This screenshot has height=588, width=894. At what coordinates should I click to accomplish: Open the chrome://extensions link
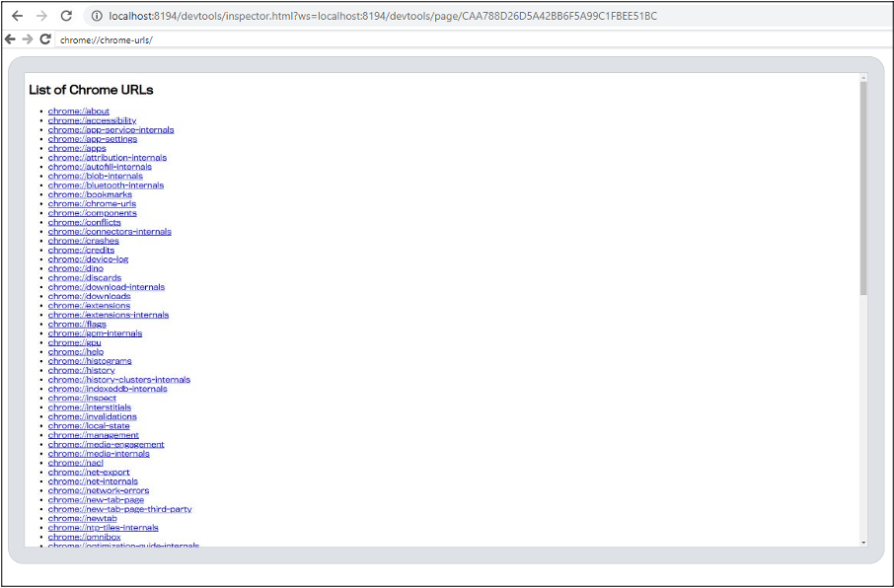90,305
